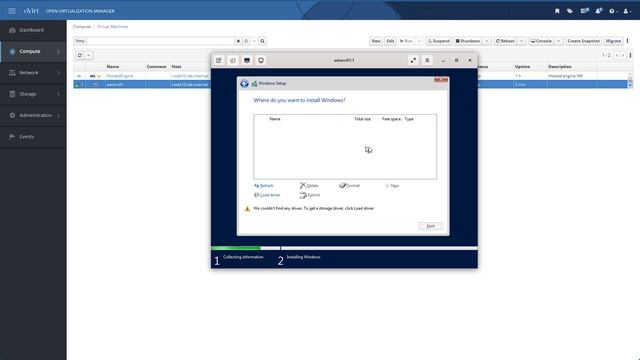This screenshot has width=640, height=360.
Task: Click the tags icon in the header bar
Action: point(570,11)
